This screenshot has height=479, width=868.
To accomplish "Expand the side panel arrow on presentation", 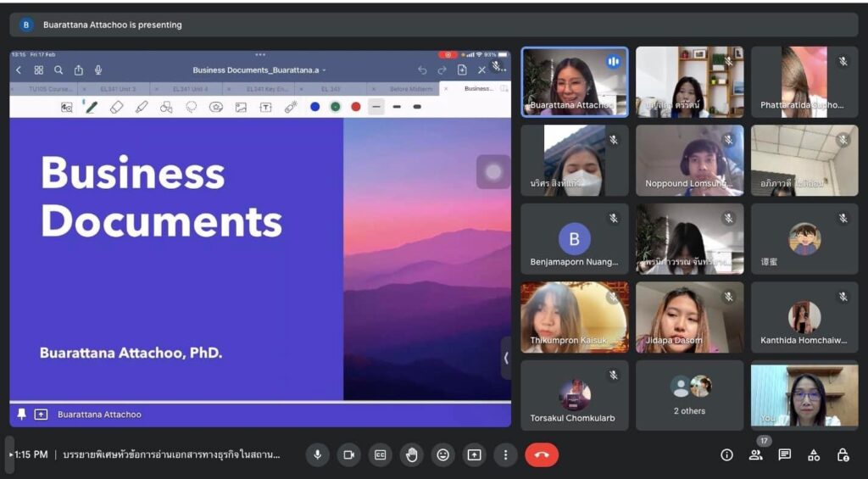I will click(x=506, y=357).
